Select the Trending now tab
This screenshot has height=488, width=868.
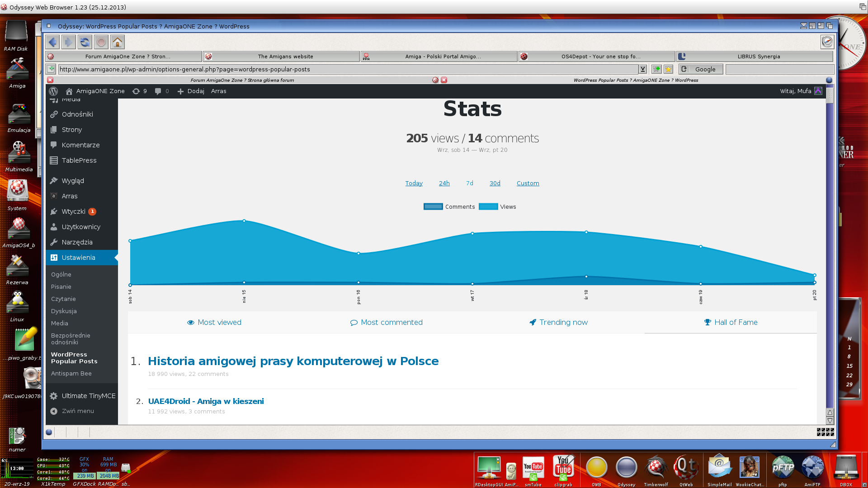click(559, 323)
